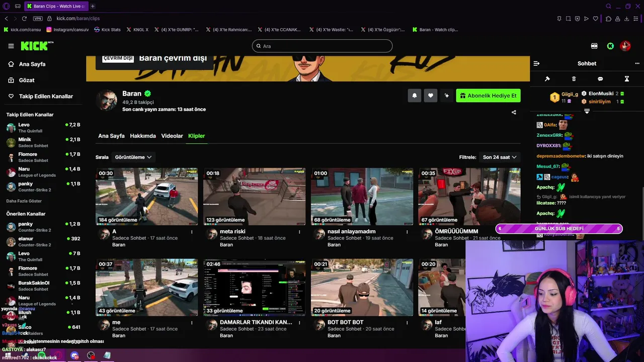Open the KNGL X bookmark
The image size is (644, 362).
click(x=137, y=30)
